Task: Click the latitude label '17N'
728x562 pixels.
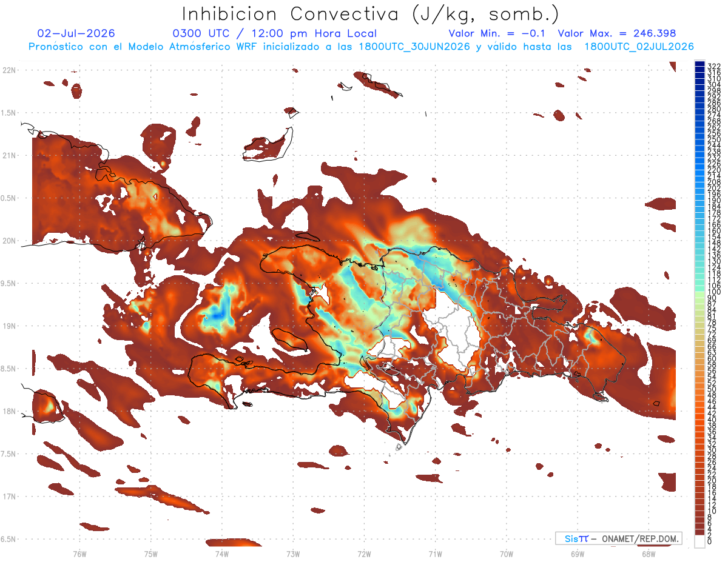Action: [8, 497]
